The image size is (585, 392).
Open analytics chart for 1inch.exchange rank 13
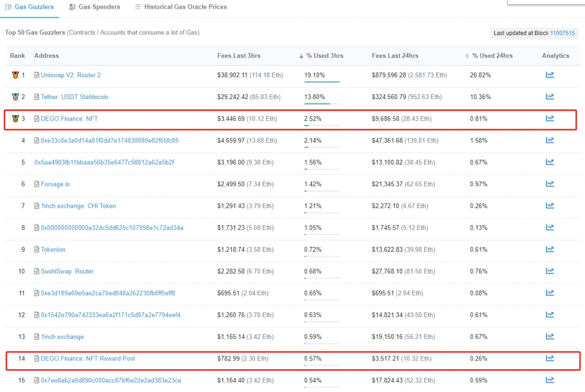550,336
